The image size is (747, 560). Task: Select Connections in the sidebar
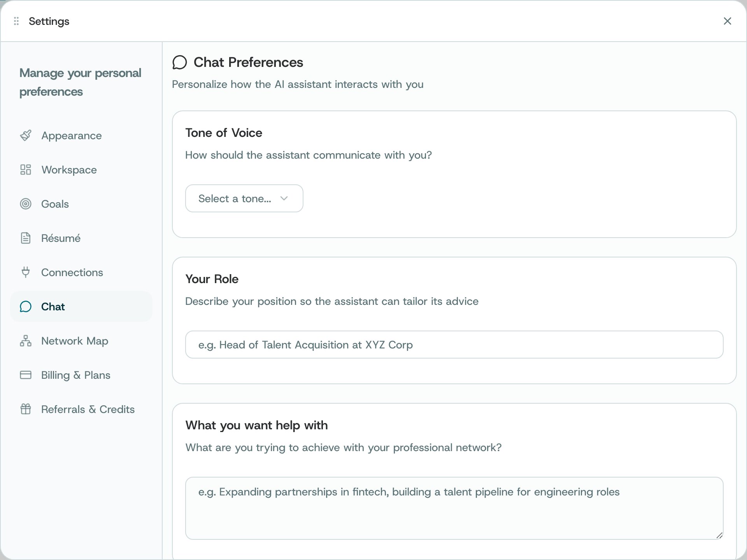81,272
